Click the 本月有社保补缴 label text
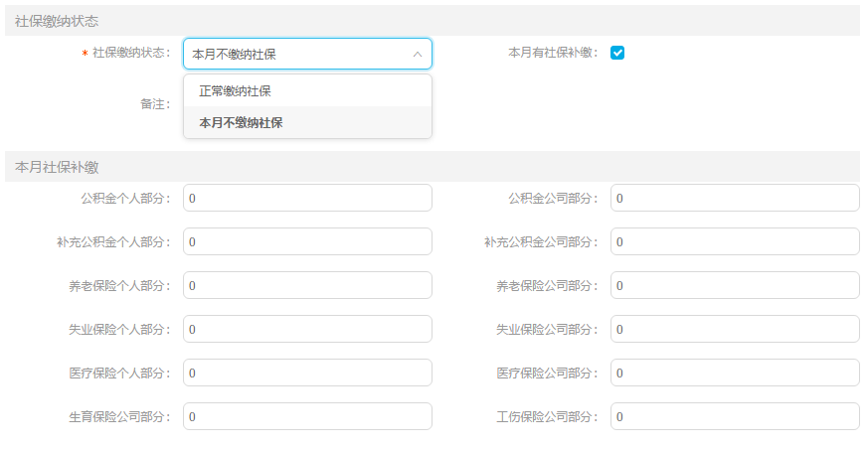Image resolution: width=868 pixels, height=450 pixels. (x=553, y=53)
